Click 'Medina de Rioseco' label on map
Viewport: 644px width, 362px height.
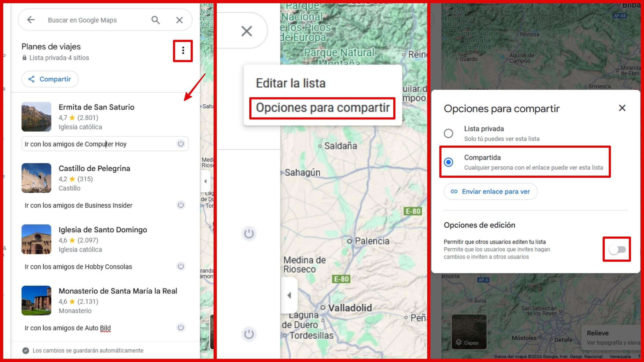click(304, 265)
